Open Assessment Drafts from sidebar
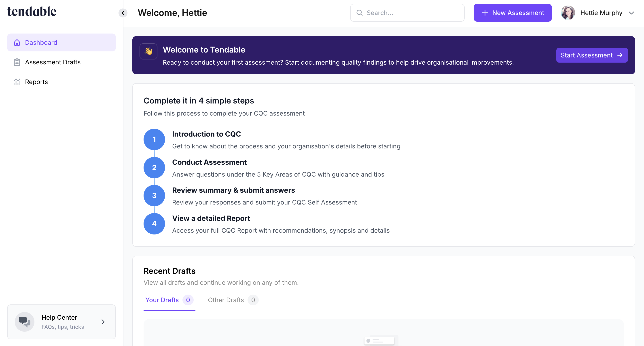Image resolution: width=644 pixels, height=346 pixels. pyautogui.click(x=53, y=62)
